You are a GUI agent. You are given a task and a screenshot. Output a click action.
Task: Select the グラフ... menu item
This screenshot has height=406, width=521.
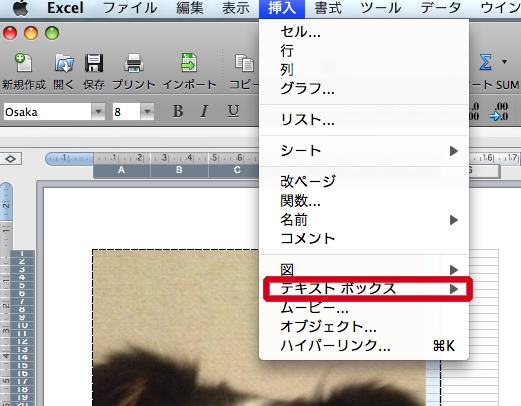pyautogui.click(x=307, y=88)
